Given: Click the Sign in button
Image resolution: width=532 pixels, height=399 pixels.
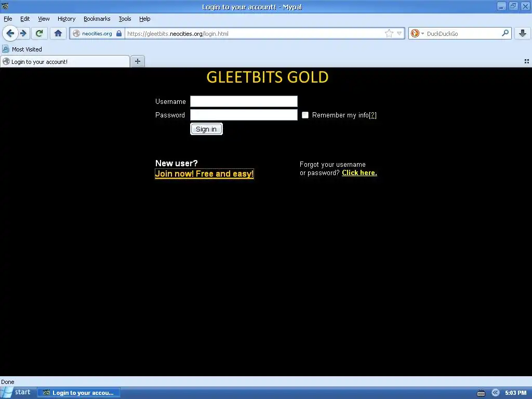Looking at the screenshot, I should [206, 129].
